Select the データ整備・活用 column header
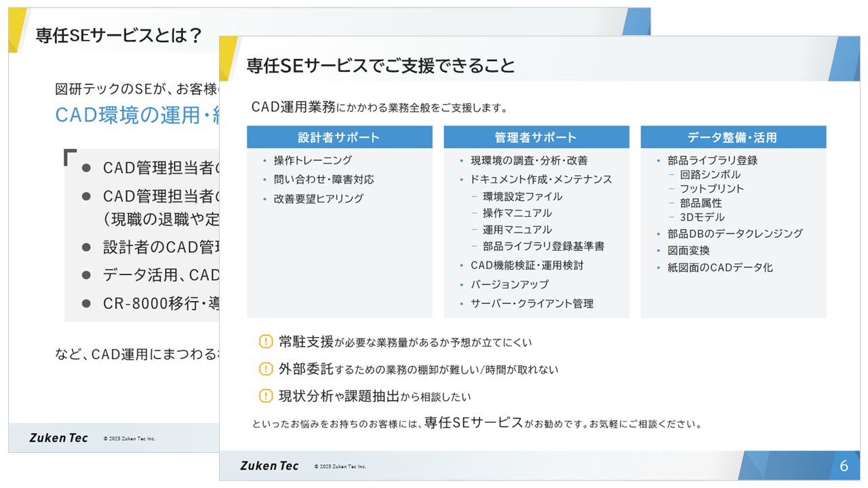 [732, 138]
